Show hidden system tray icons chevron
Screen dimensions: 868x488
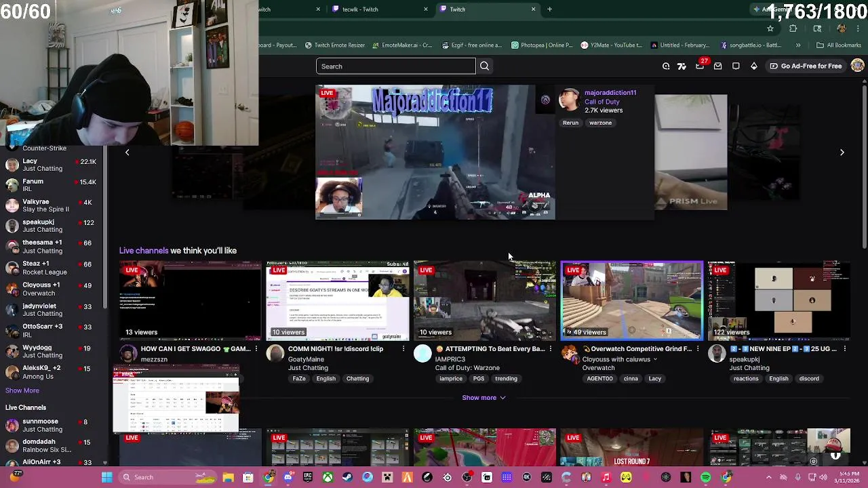(768, 477)
